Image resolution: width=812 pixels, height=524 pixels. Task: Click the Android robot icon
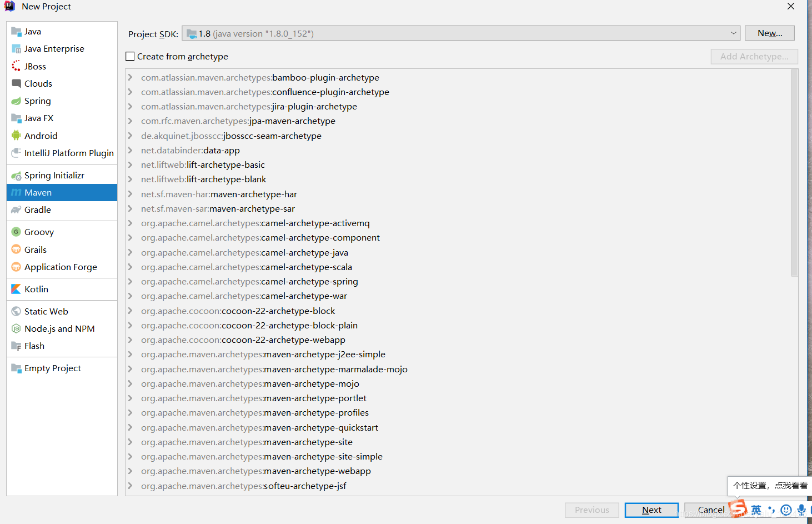pyautogui.click(x=16, y=136)
